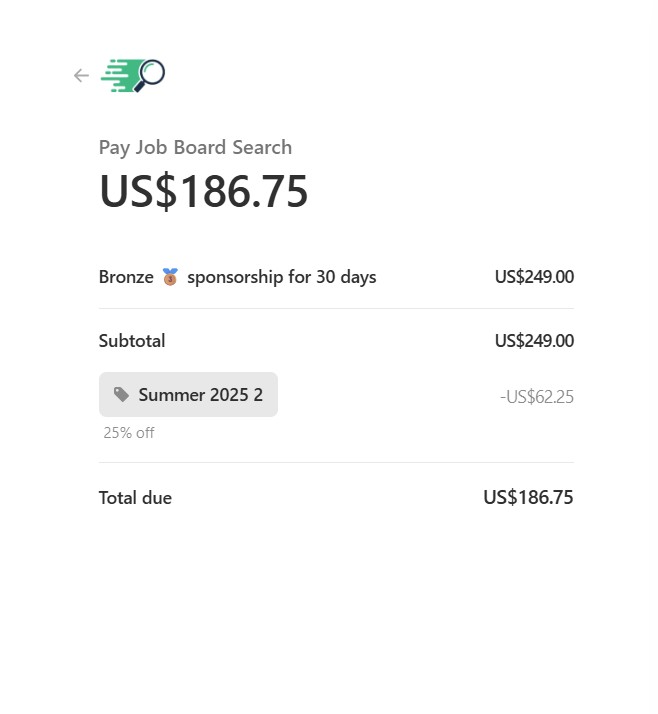Click the back arrow icon
The height and width of the screenshot is (714, 658).
81,76
